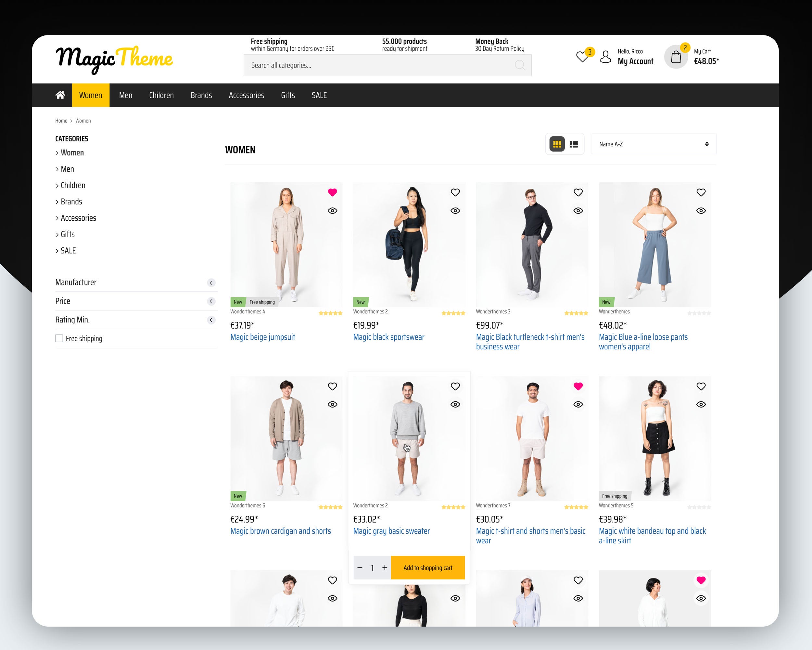Open Magic brown cardigan and shorts link
812x650 pixels.
[281, 531]
